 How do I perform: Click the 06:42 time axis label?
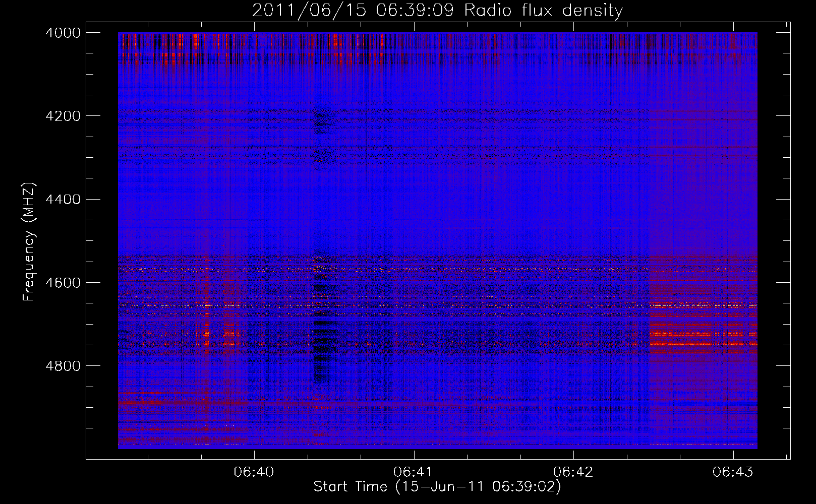pyautogui.click(x=573, y=472)
